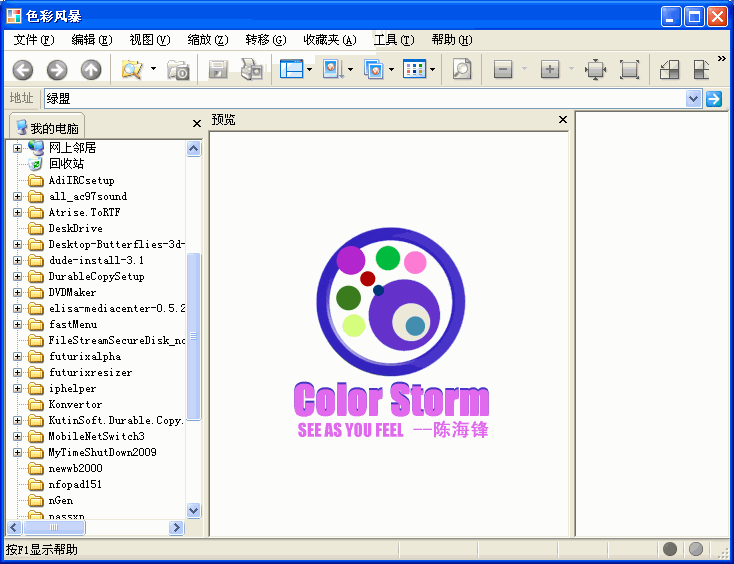Open the 工具(T) menu

[393, 40]
